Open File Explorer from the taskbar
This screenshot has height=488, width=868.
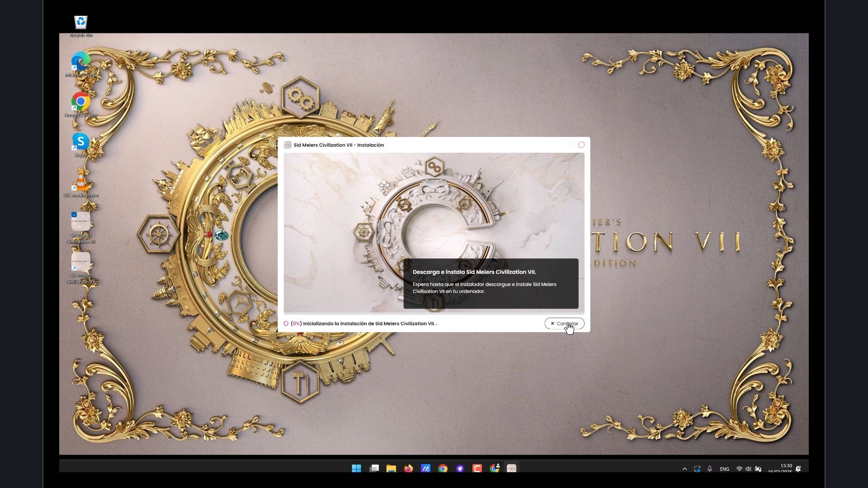[x=391, y=469]
